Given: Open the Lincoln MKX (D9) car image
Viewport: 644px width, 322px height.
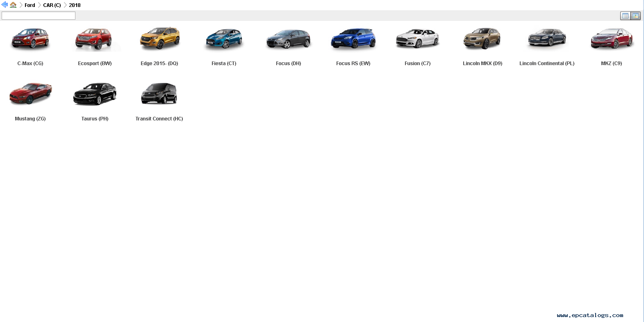Looking at the screenshot, I should pyautogui.click(x=482, y=39).
